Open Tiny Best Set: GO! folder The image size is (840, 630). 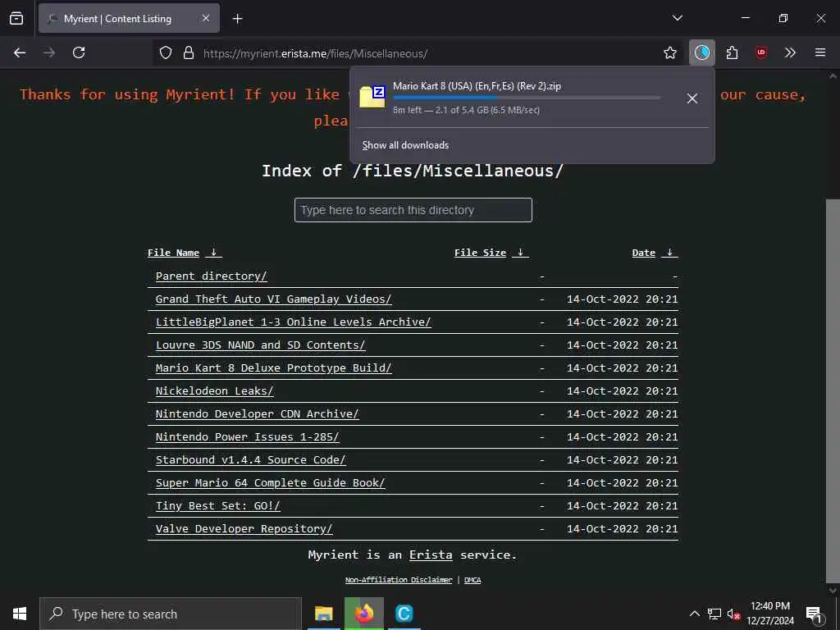click(217, 506)
